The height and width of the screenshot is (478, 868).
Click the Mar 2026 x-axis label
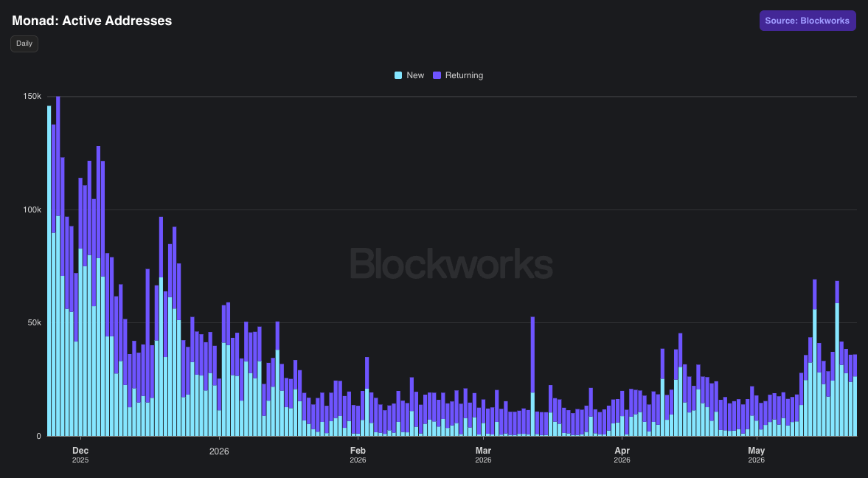coord(483,454)
